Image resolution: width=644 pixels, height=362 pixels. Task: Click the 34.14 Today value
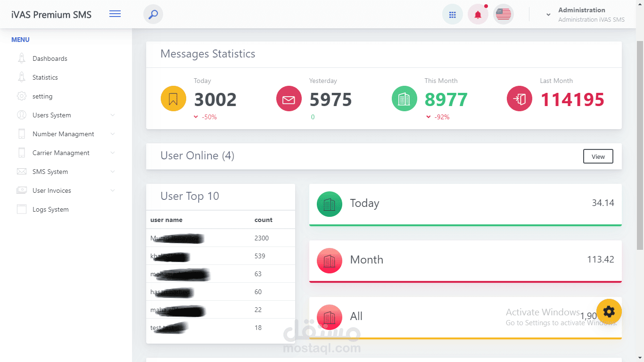point(603,203)
